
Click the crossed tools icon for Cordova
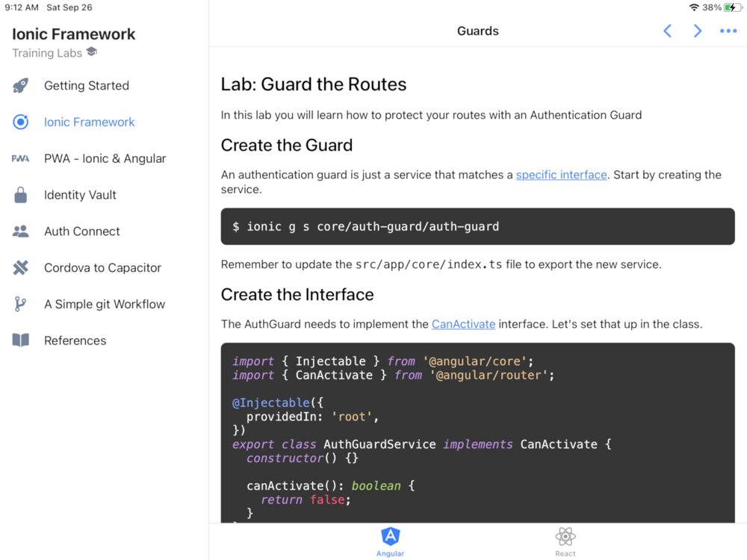[x=20, y=267]
